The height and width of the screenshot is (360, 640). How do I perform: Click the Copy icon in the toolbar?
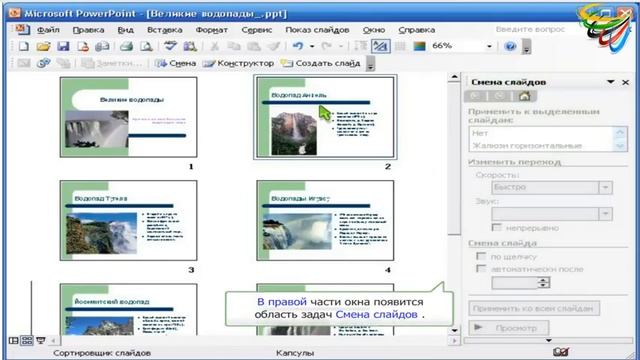click(234, 46)
